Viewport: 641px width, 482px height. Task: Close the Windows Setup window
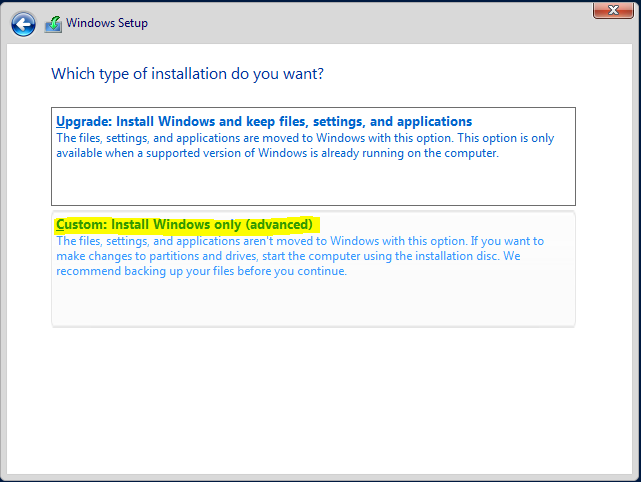[613, 10]
